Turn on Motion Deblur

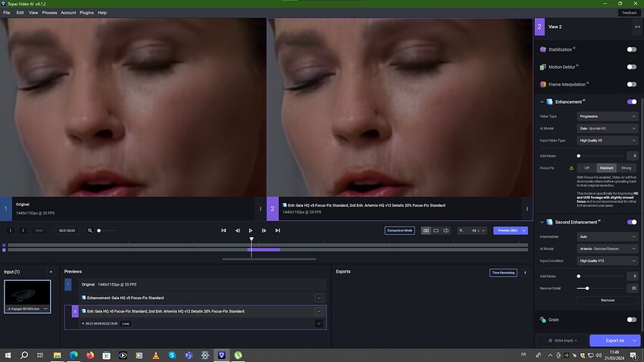click(631, 67)
